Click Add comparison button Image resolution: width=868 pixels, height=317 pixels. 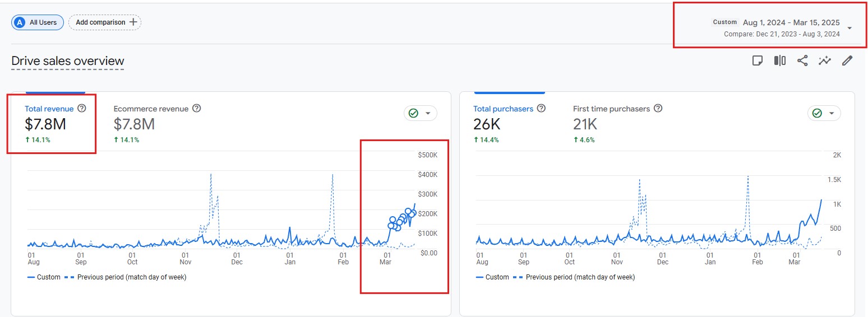(x=105, y=22)
